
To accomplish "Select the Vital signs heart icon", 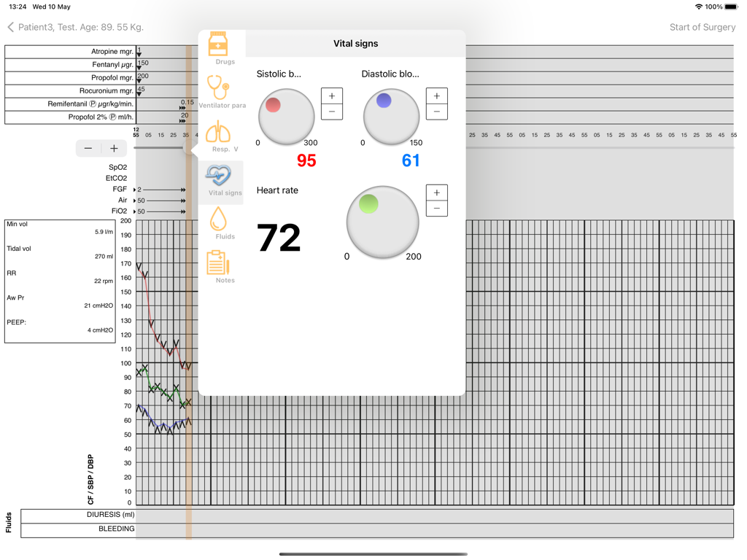I will point(219,175).
